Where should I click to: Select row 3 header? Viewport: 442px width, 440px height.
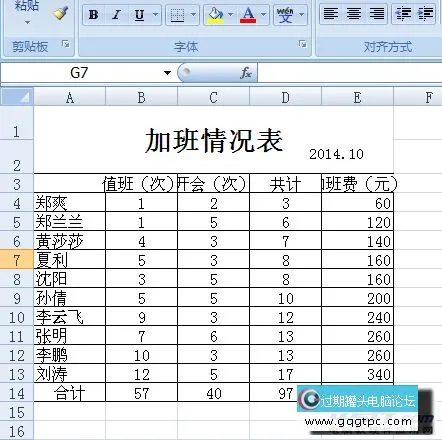point(17,184)
